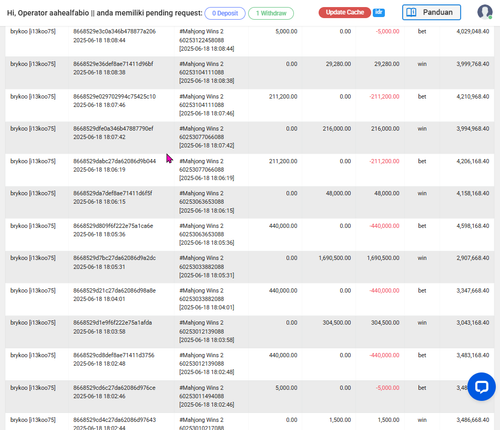The image size is (500, 430).
Task: Open the live chat bubble icon
Action: [481, 387]
